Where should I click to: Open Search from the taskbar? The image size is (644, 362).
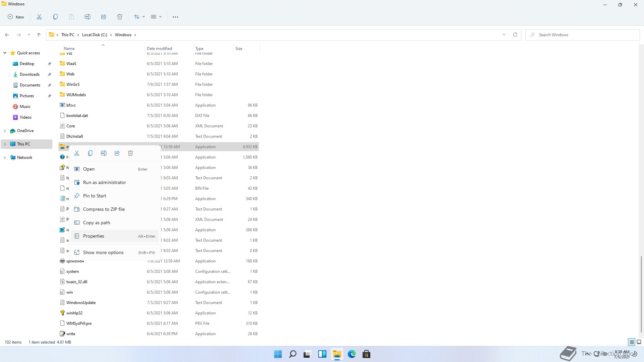coord(293,354)
